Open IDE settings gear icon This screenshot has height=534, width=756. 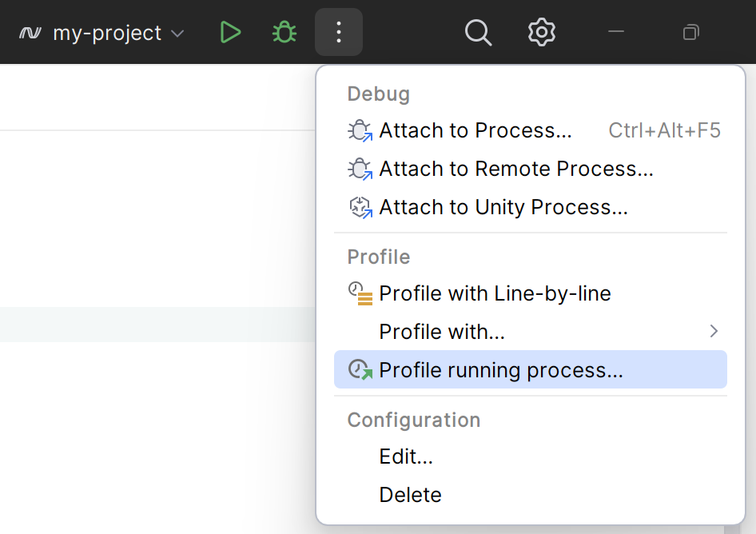click(x=542, y=33)
